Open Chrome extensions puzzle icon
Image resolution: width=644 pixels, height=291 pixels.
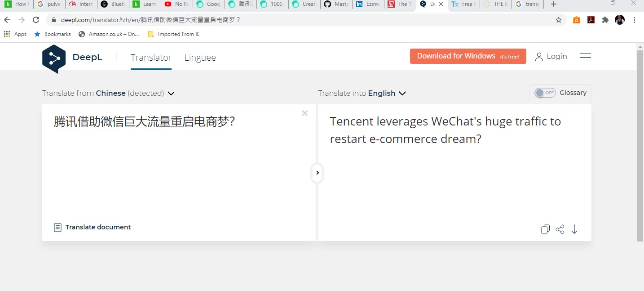(605, 20)
